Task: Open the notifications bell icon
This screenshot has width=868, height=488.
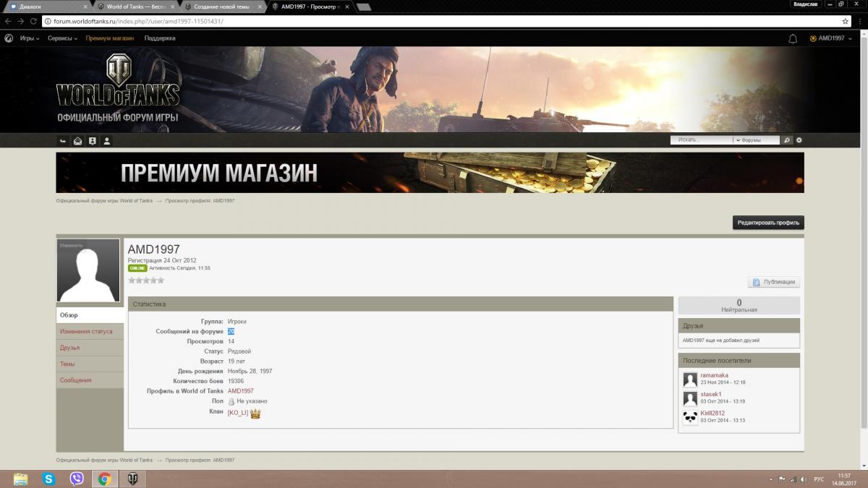Action: click(793, 38)
